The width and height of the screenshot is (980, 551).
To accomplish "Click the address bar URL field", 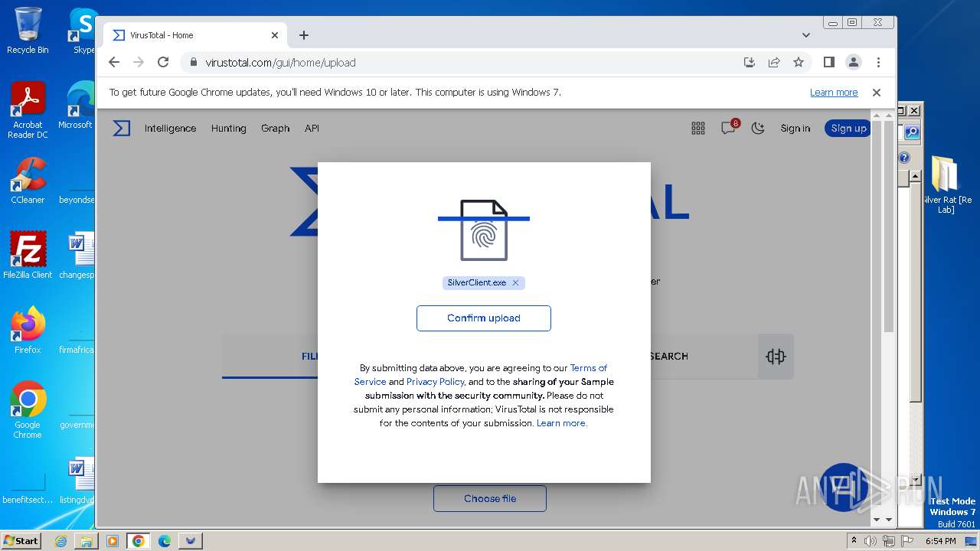I will 459,62.
